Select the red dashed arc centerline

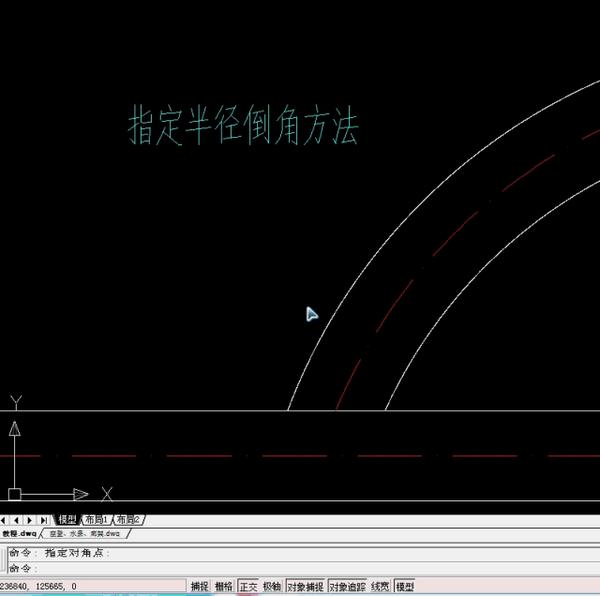point(455,233)
